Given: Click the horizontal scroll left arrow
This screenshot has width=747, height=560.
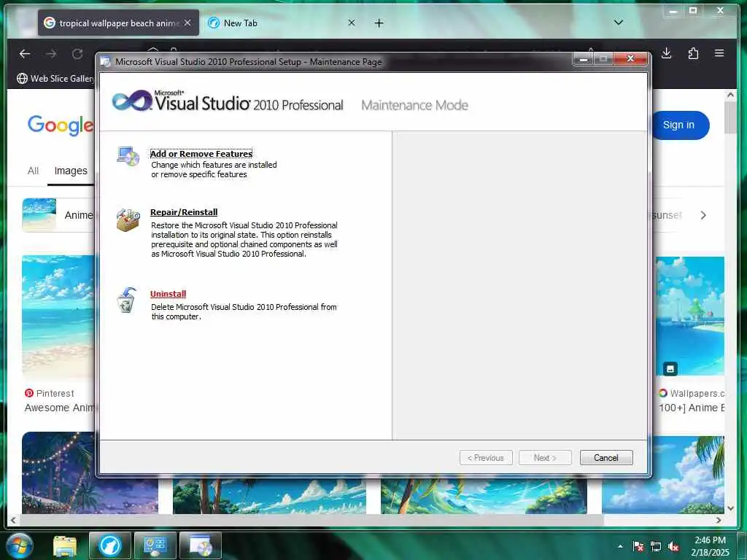Looking at the screenshot, I should (13, 521).
